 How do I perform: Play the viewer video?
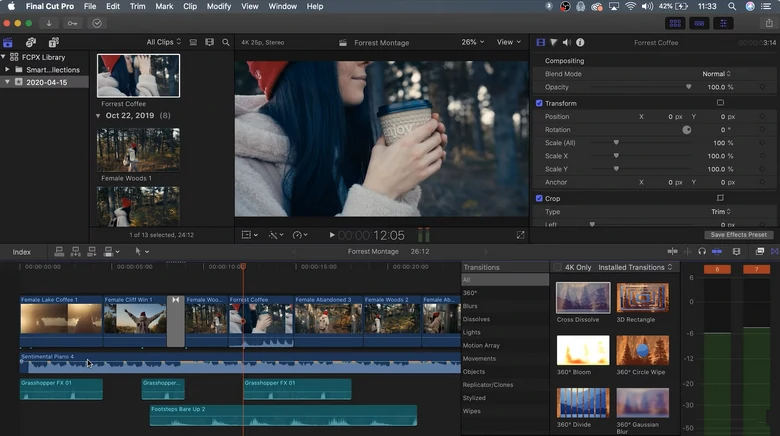tap(332, 235)
